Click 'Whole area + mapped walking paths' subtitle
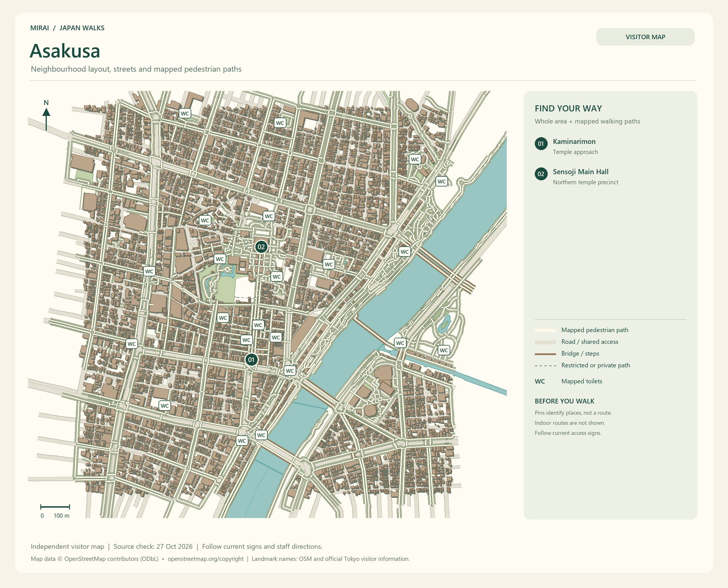Screen dimensions: 728x588 click(587, 121)
